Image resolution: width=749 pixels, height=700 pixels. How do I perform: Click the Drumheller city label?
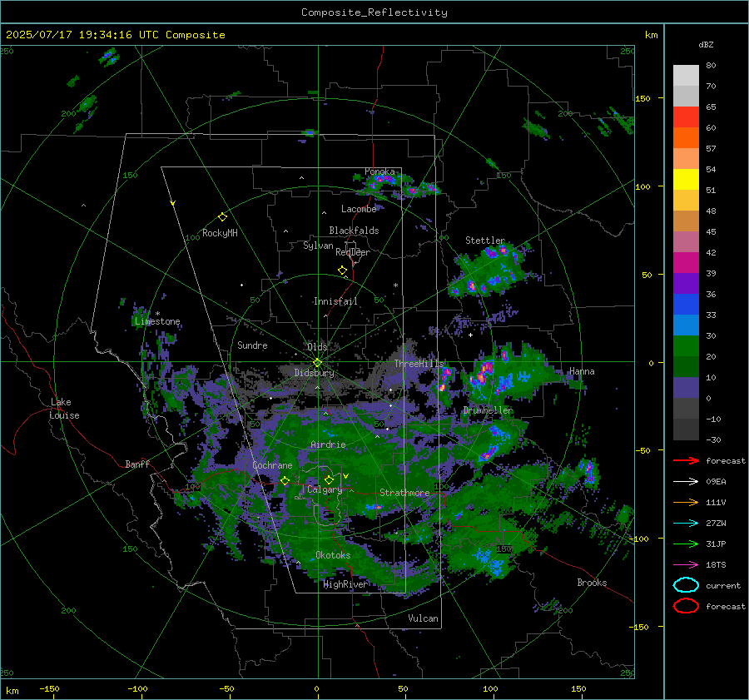click(488, 410)
